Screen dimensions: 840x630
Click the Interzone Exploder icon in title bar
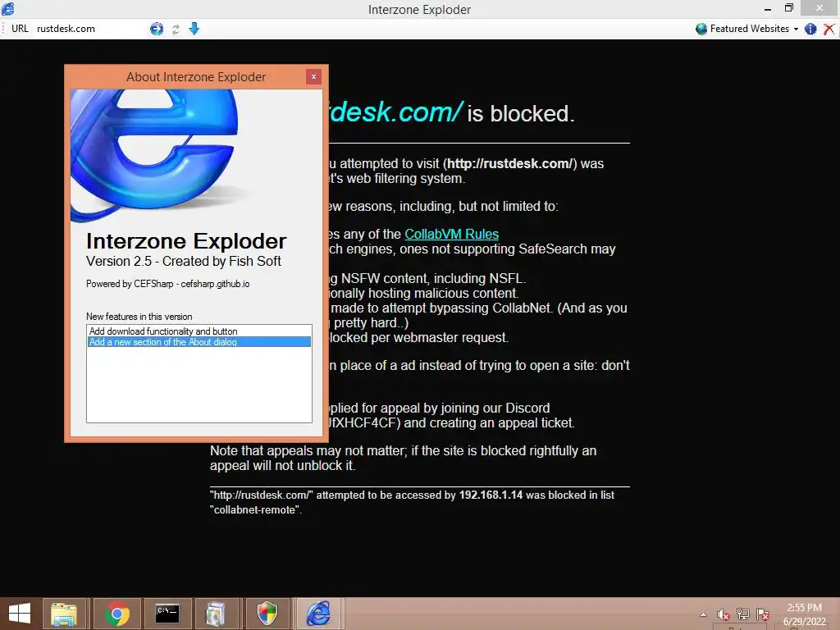[x=8, y=9]
